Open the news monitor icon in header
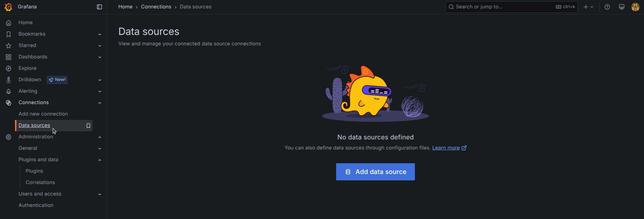Screen dimensions: 644x219 click(622, 7)
